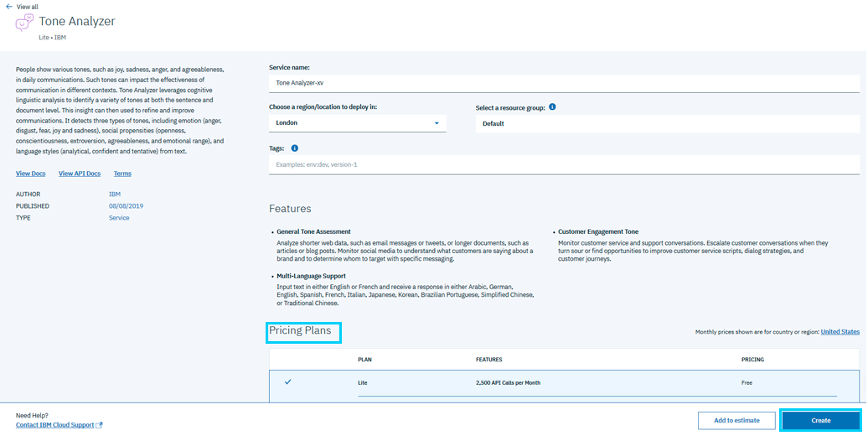Click the PLAN column header
This screenshot has height=441, width=868.
click(364, 360)
